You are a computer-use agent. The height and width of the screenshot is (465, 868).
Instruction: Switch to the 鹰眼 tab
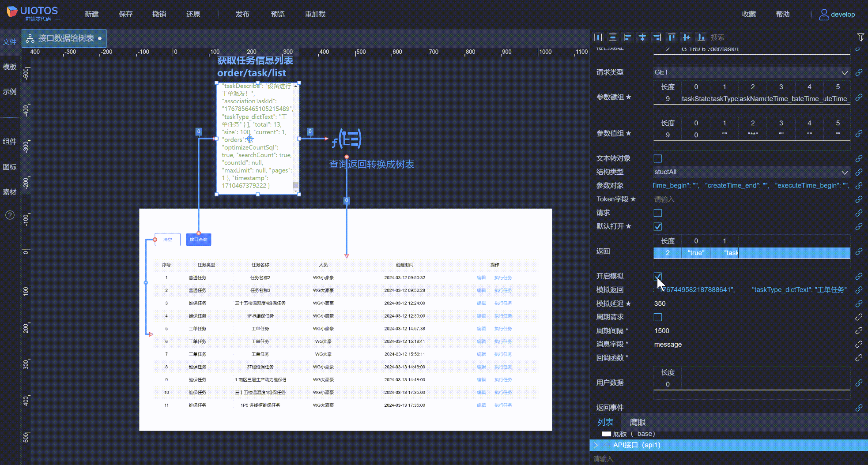[638, 423]
